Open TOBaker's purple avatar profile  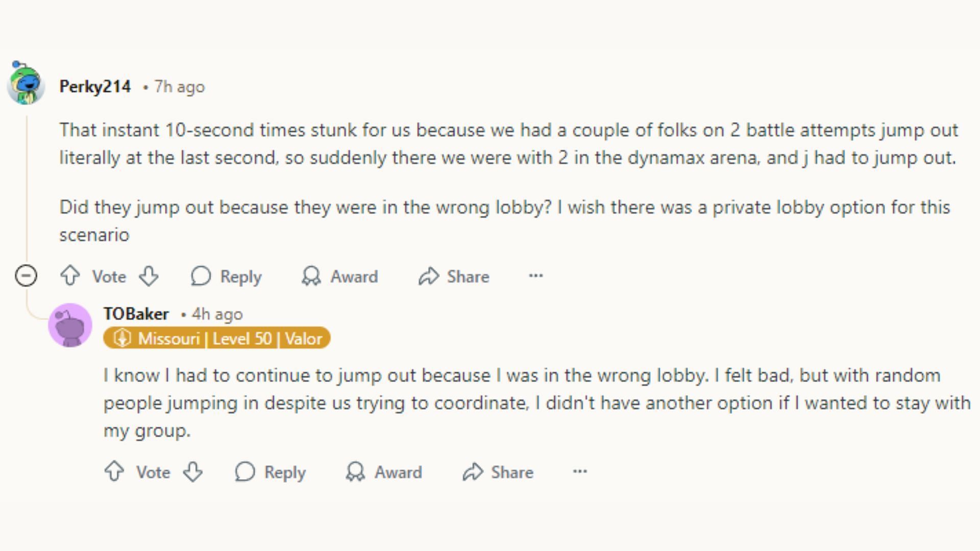70,325
